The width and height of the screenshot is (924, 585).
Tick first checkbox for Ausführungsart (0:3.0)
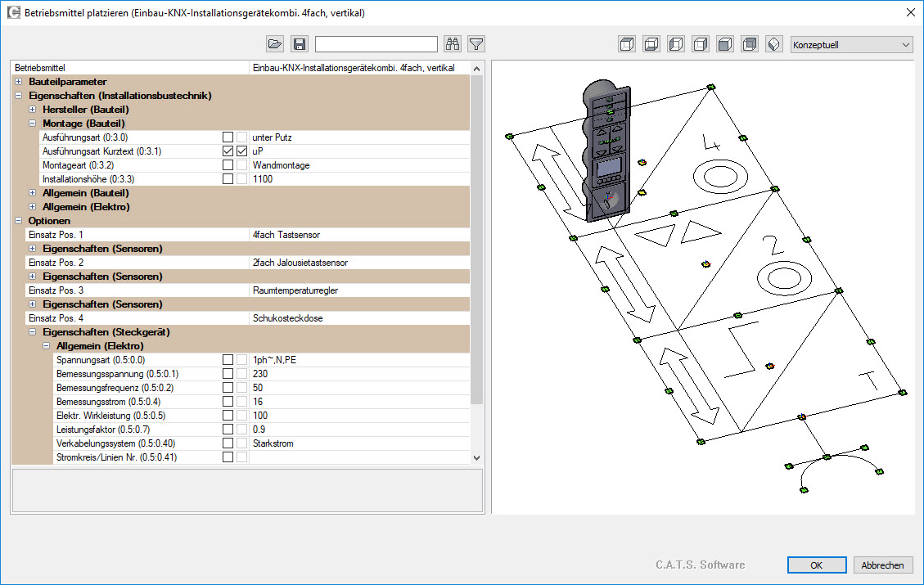pyautogui.click(x=228, y=137)
